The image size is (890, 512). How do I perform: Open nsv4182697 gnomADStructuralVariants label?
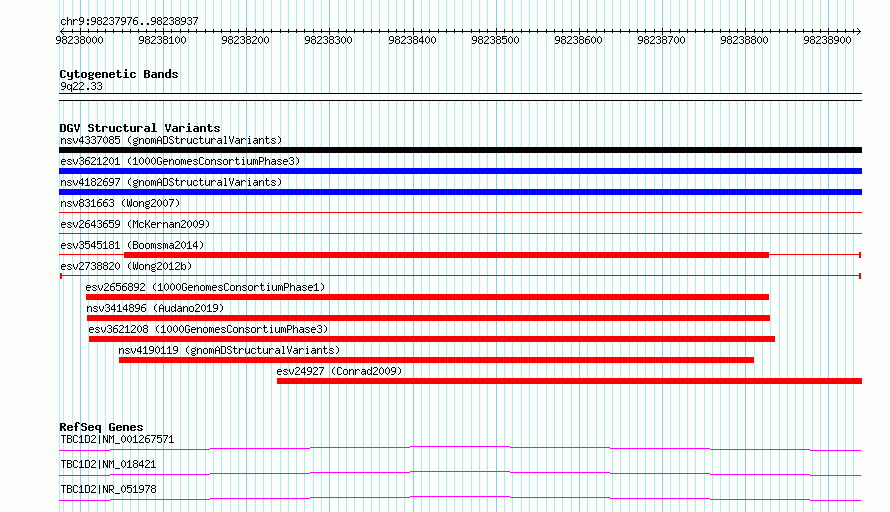pos(171,182)
